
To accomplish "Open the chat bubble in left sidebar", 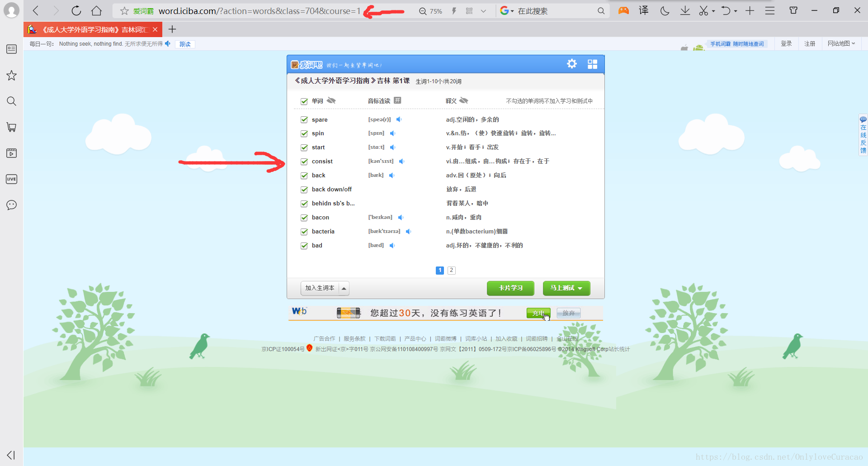I will pyautogui.click(x=11, y=205).
